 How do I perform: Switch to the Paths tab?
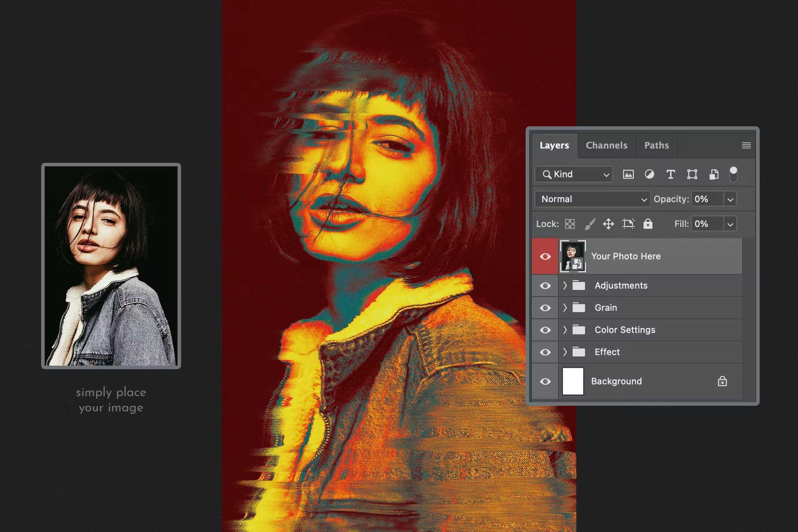pyautogui.click(x=656, y=145)
